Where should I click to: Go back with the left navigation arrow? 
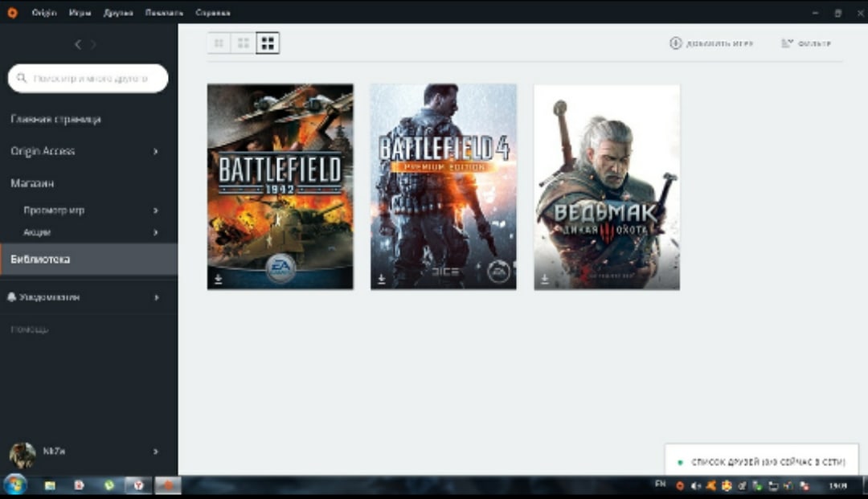coord(78,44)
